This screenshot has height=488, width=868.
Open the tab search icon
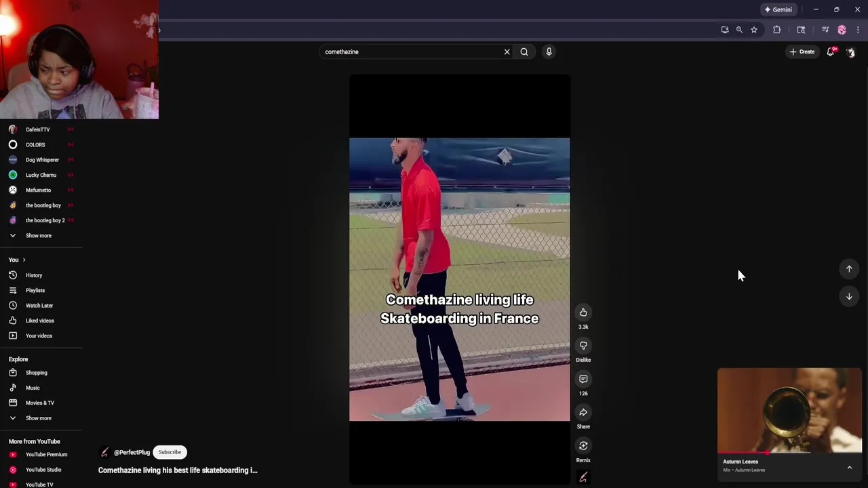pyautogui.click(x=801, y=30)
